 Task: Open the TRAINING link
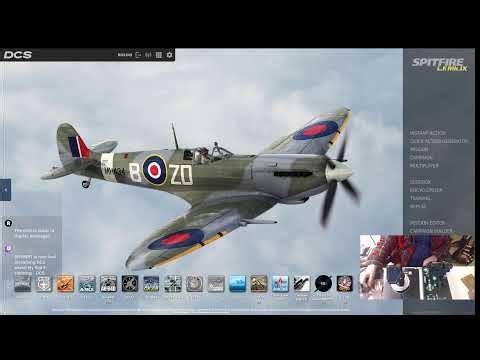pyautogui.click(x=420, y=198)
